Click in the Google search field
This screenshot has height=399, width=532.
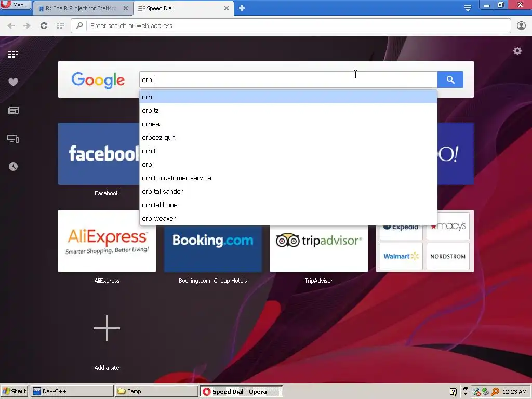288,79
